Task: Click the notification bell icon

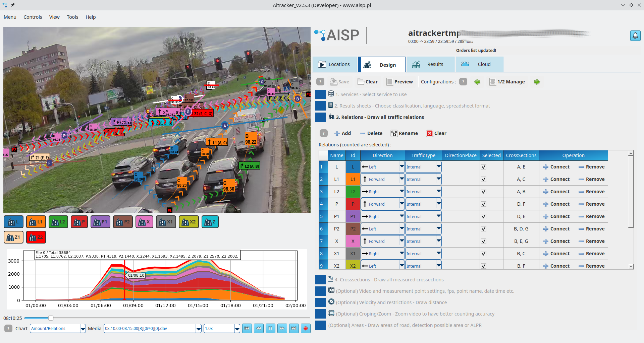Action: [636, 36]
